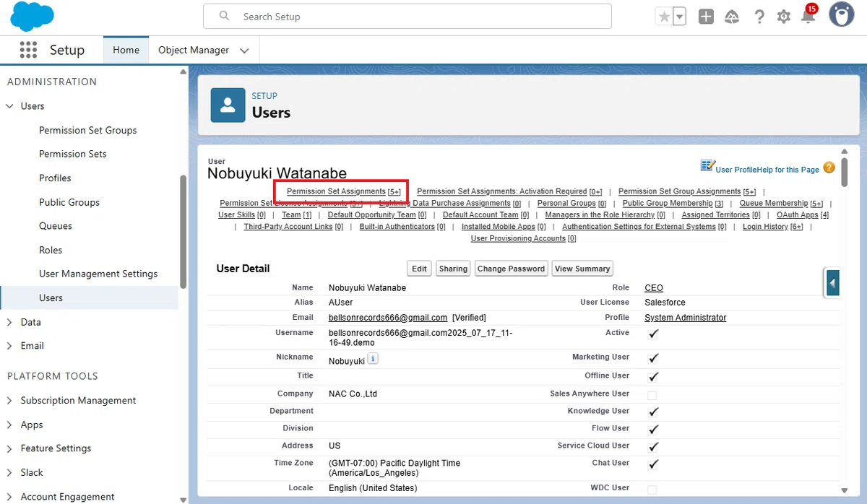This screenshot has width=867, height=504.
Task: Expand Feature Settings section
Action: pos(9,448)
